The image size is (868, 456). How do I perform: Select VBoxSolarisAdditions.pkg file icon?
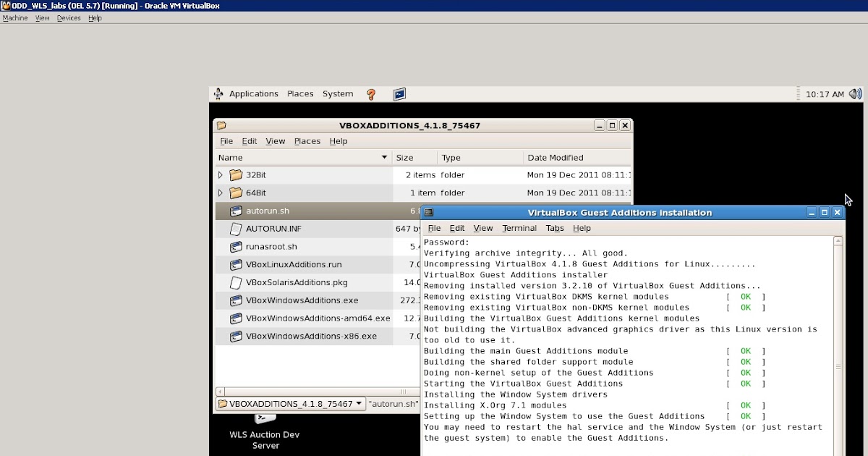pyautogui.click(x=236, y=282)
